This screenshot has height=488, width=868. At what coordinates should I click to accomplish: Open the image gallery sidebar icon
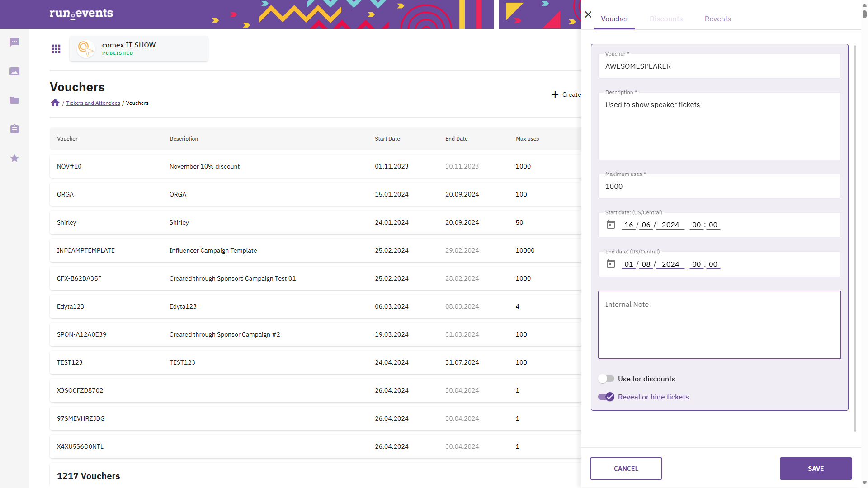click(14, 71)
